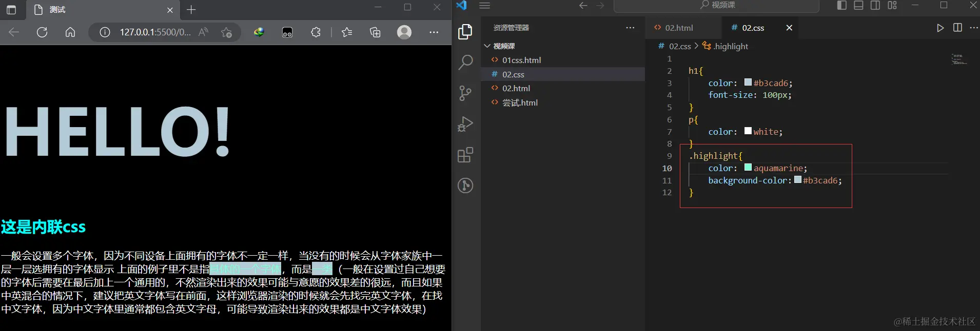Open Run and Debug view

click(465, 124)
